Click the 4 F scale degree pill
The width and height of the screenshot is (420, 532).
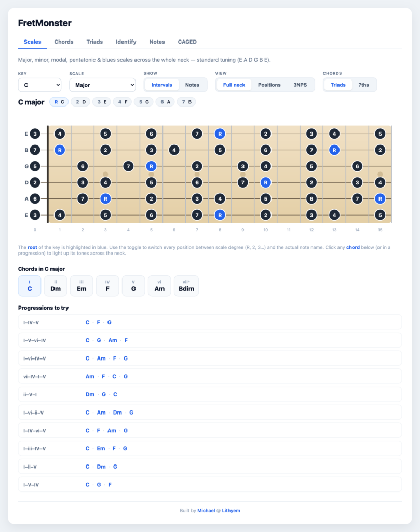coord(123,102)
